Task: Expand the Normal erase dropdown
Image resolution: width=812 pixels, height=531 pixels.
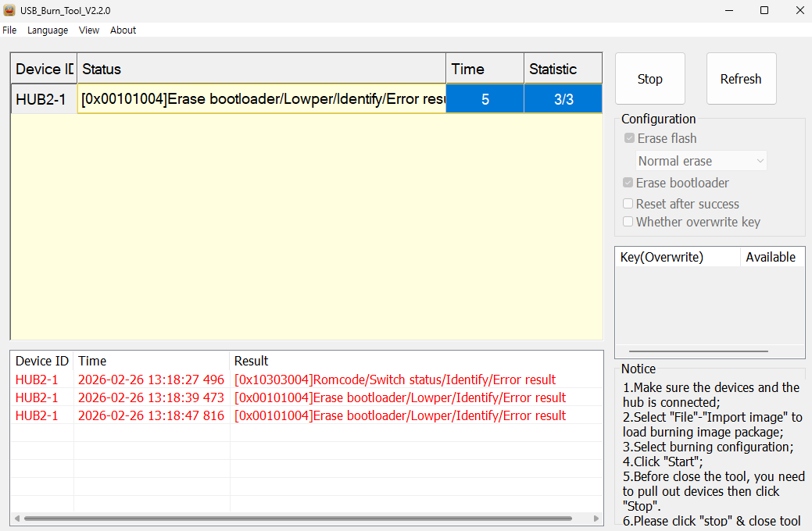Action: (x=701, y=161)
